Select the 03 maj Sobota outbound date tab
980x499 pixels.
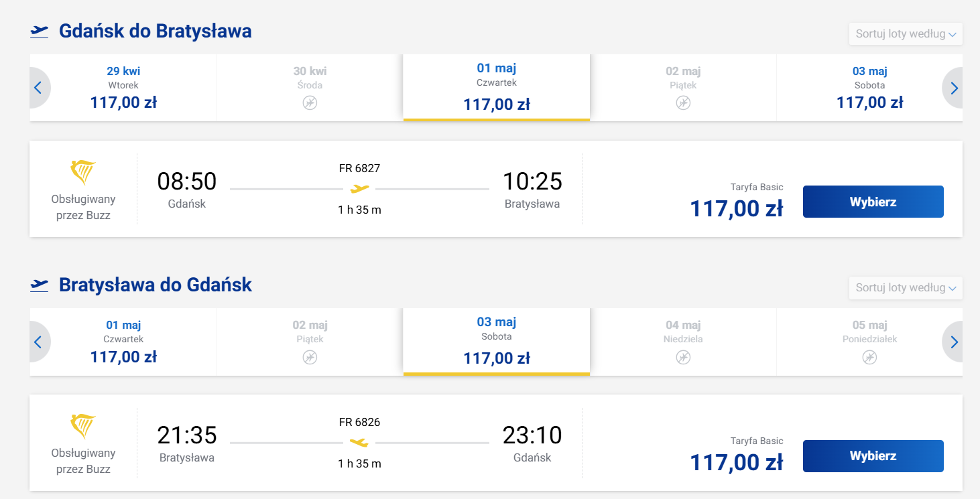(869, 88)
